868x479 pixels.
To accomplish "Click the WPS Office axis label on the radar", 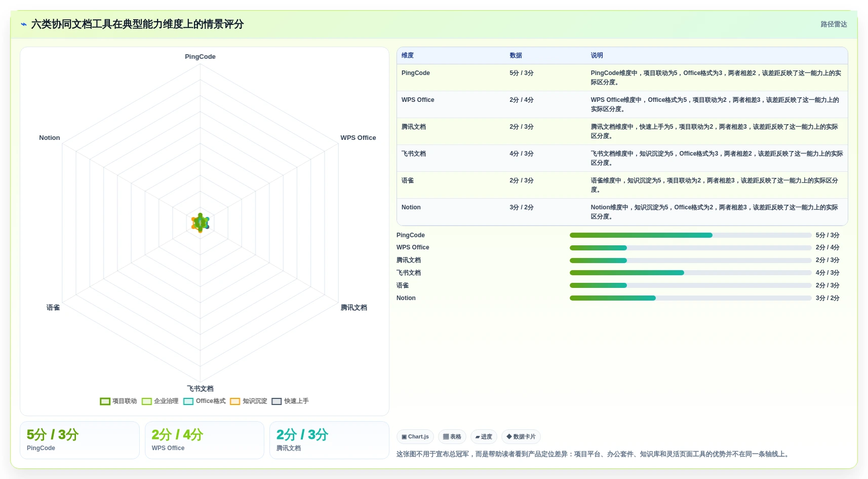I will tap(358, 138).
